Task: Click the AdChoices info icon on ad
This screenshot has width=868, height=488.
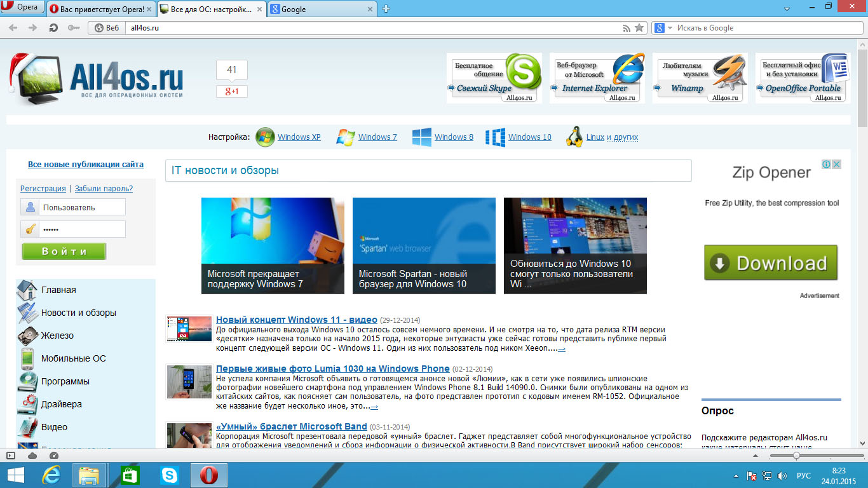Action: coord(827,164)
